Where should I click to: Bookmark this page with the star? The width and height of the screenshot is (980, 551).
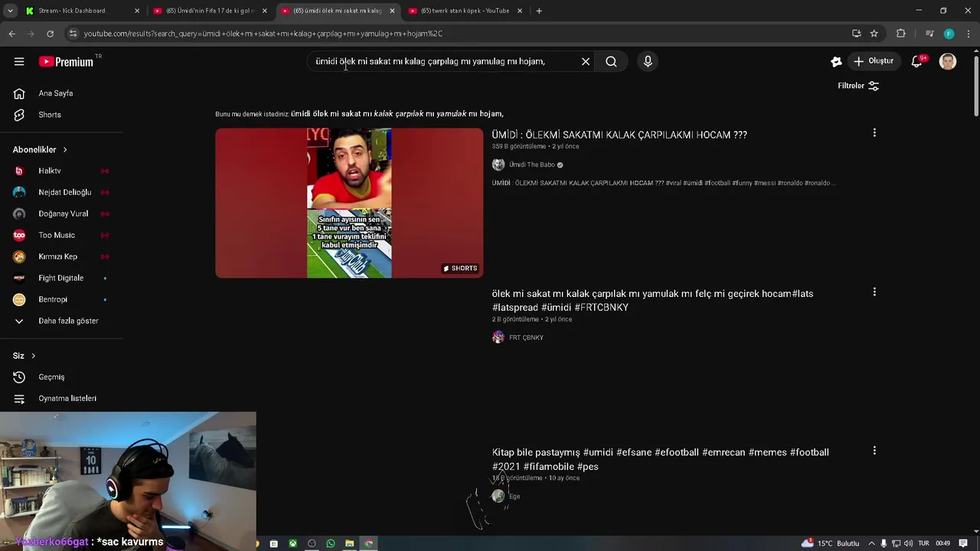coord(874,34)
